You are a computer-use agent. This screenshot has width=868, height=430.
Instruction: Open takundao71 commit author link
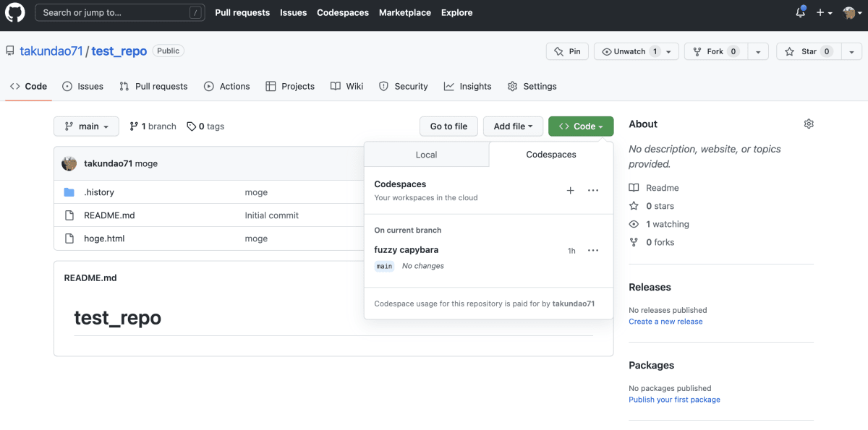(x=108, y=163)
